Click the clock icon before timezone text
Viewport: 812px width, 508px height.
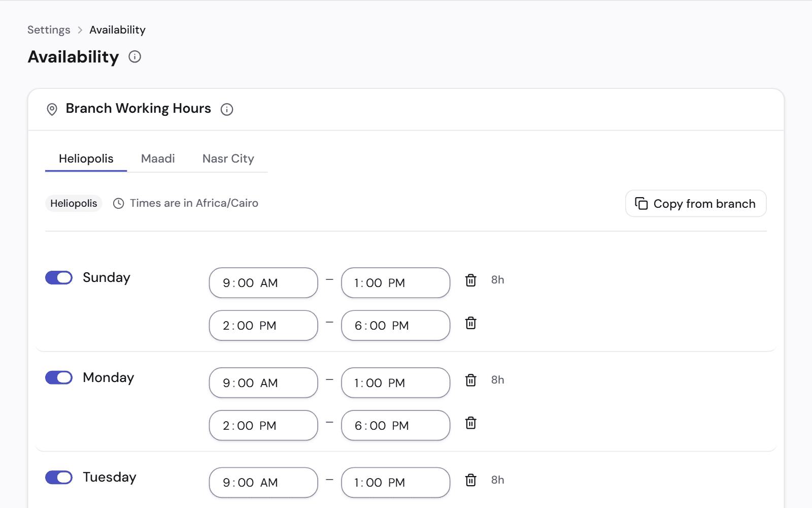click(x=118, y=204)
